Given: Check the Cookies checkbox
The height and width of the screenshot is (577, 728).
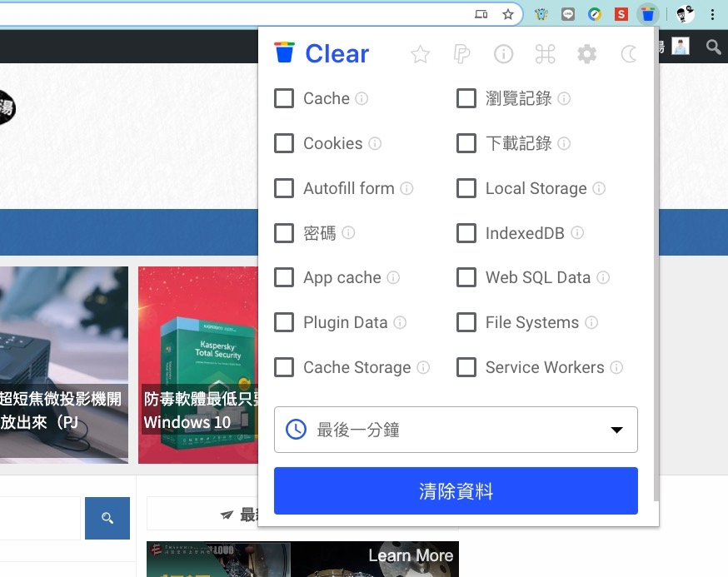Looking at the screenshot, I should click(284, 143).
